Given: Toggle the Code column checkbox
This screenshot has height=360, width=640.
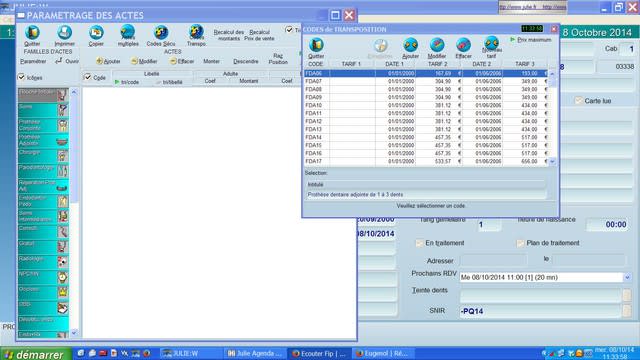Looking at the screenshot, I should (x=87, y=77).
